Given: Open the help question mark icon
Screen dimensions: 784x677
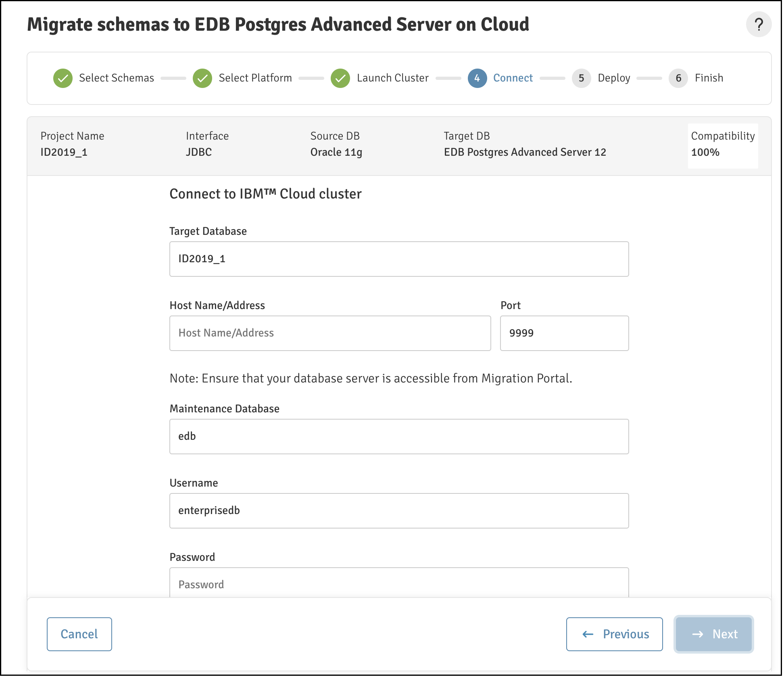Looking at the screenshot, I should click(759, 25).
